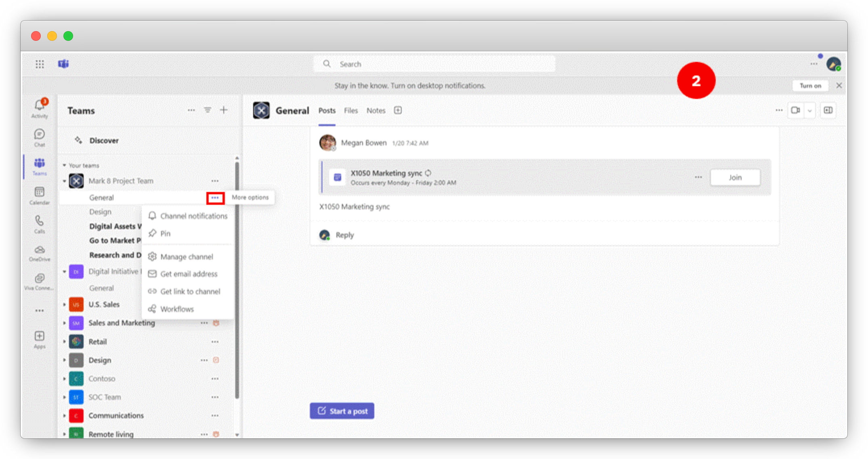
Task: Open the meet now dropdown arrow
Action: tap(810, 110)
